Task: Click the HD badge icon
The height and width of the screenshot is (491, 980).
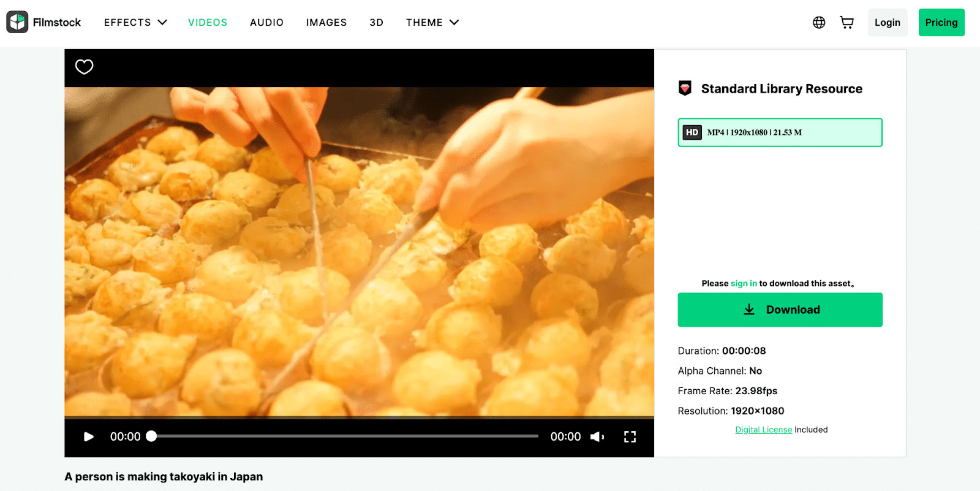Action: (692, 132)
